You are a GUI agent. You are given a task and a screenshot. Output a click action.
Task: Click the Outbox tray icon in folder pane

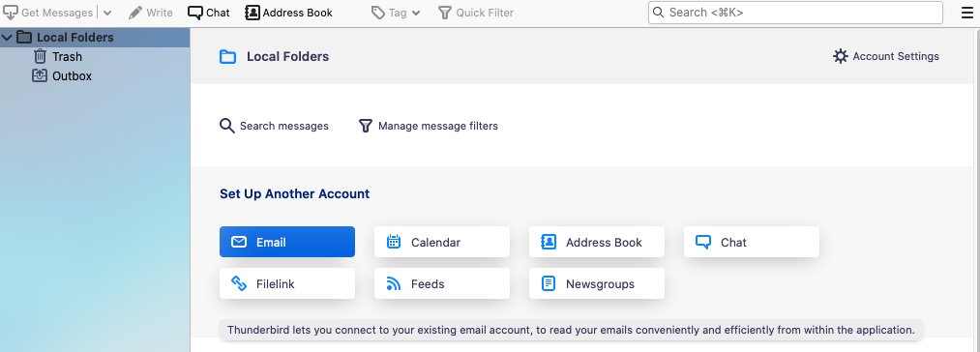40,76
